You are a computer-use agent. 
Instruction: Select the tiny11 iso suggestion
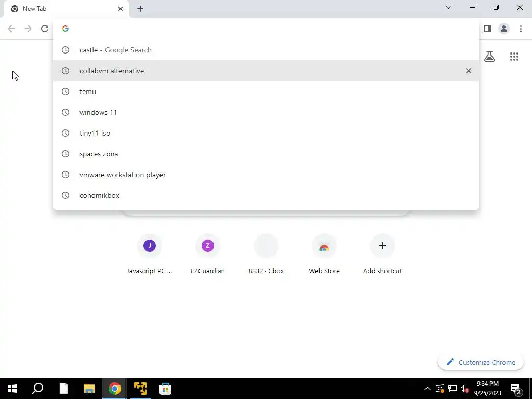point(266,133)
